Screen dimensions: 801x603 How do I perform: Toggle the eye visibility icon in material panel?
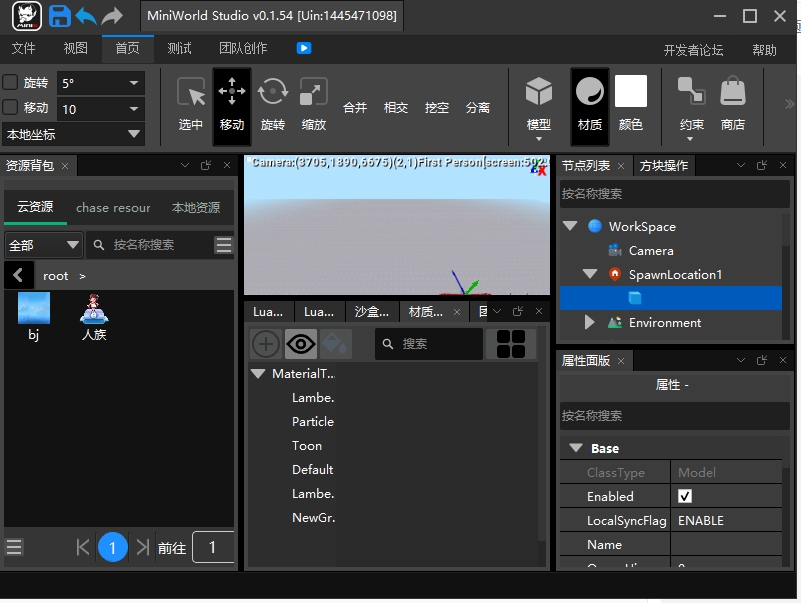301,344
